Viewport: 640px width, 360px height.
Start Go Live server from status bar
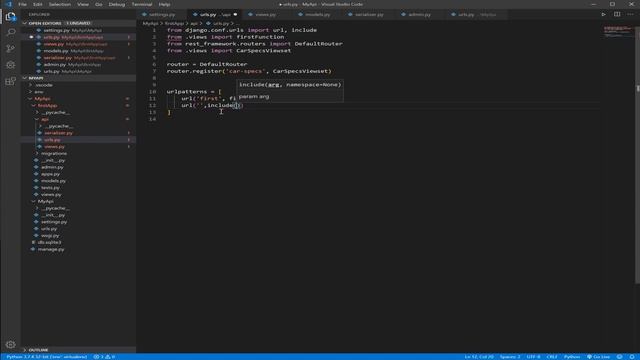(599, 357)
